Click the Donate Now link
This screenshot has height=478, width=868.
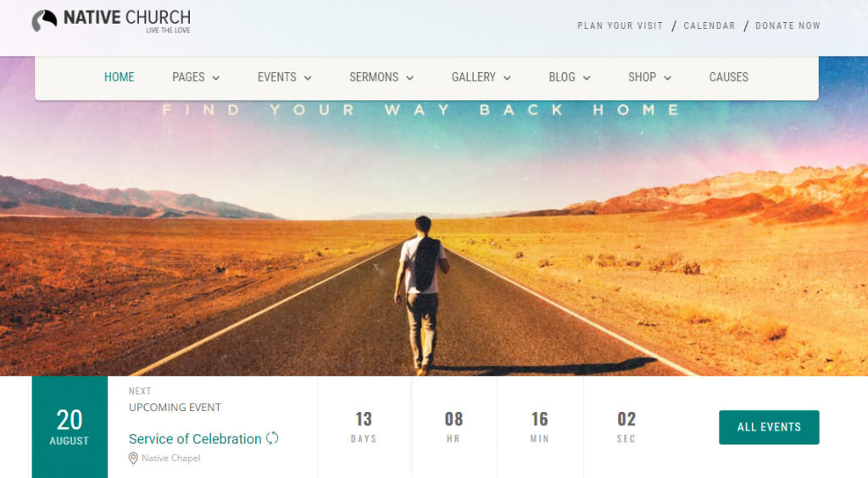tap(787, 25)
